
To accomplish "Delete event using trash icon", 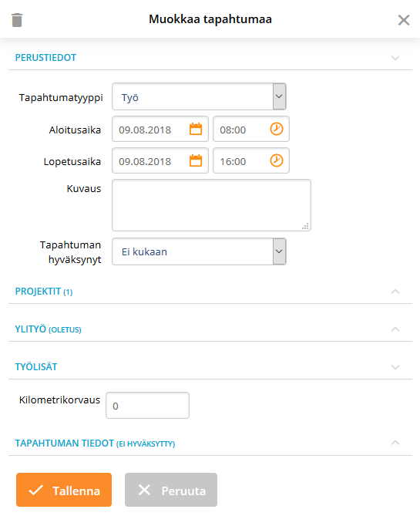I will pos(17,20).
